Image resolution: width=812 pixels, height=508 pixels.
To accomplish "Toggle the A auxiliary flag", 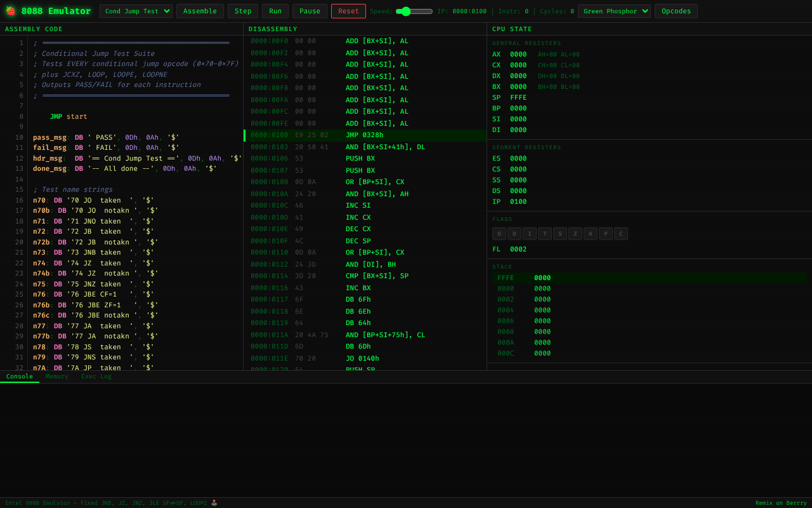I will click(591, 234).
